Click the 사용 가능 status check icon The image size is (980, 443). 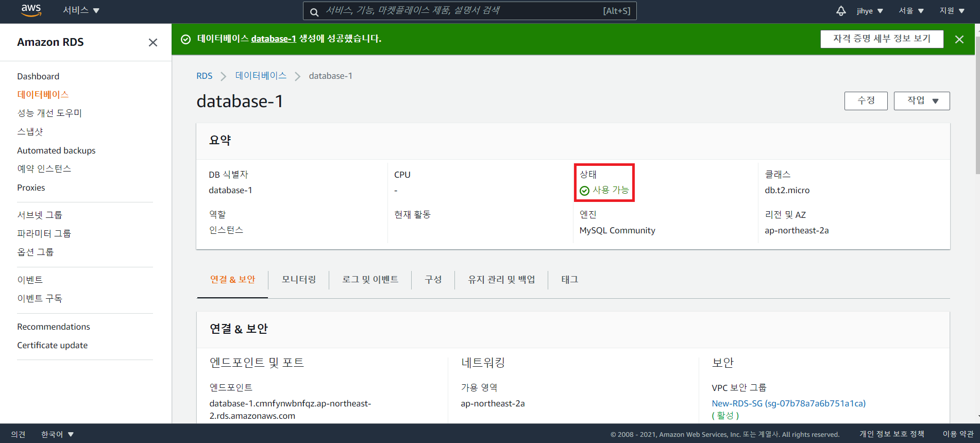pyautogui.click(x=584, y=191)
